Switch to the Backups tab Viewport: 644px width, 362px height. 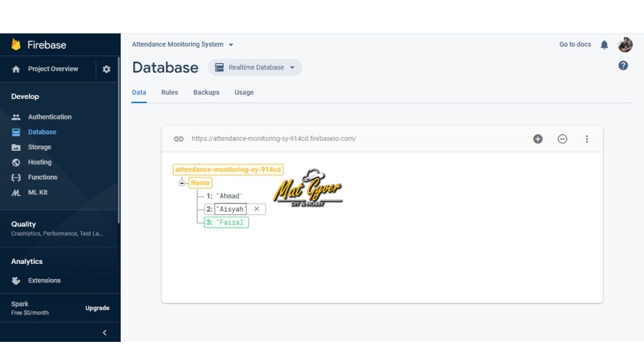(206, 92)
